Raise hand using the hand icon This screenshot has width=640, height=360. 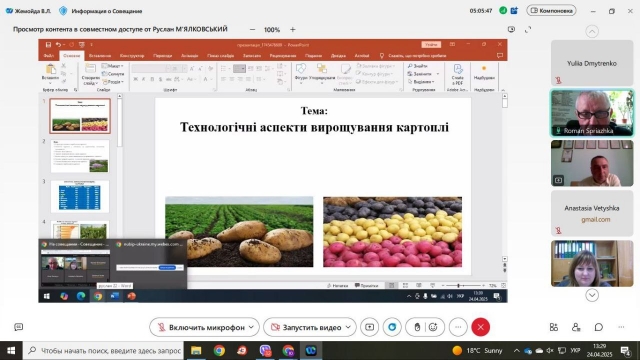pyautogui.click(x=417, y=327)
